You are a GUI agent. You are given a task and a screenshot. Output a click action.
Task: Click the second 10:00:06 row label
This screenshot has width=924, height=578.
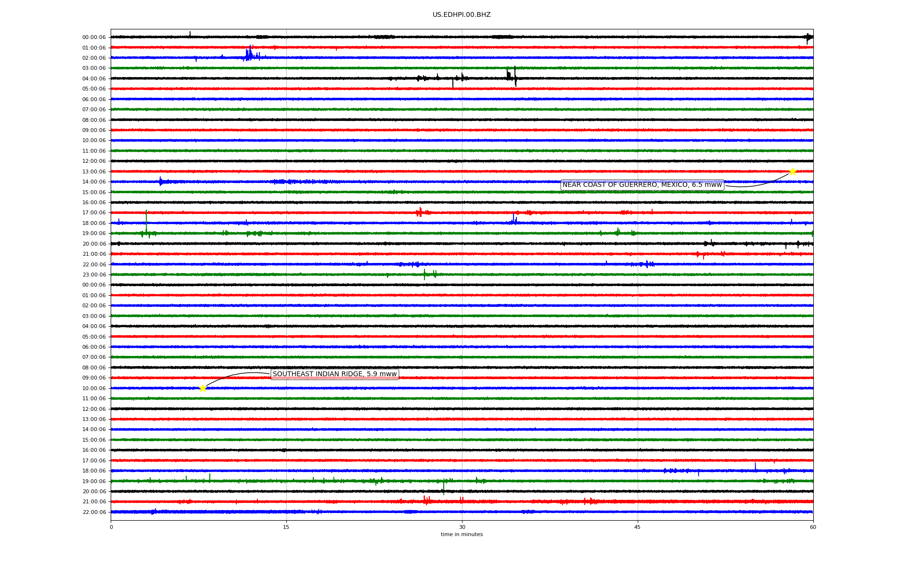pos(94,389)
